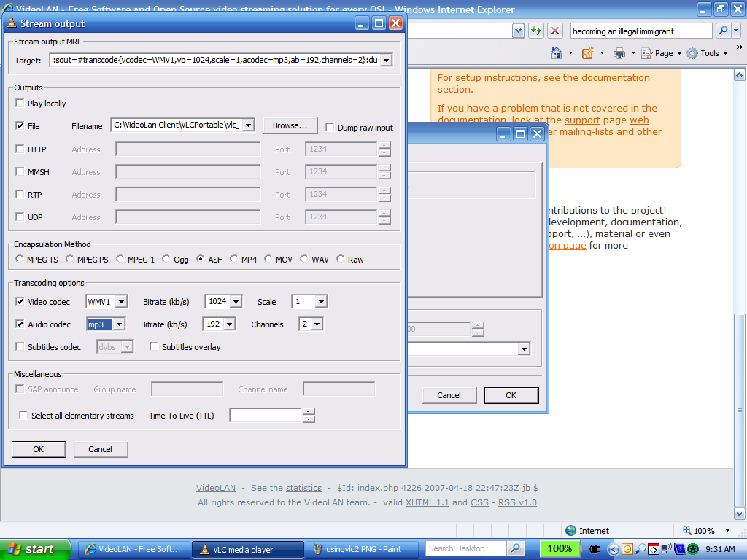This screenshot has height=560, width=747.
Task: Click the red Stop loading icon
Action: coord(555,31)
